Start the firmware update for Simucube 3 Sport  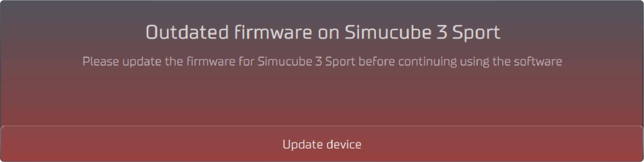pos(322,144)
